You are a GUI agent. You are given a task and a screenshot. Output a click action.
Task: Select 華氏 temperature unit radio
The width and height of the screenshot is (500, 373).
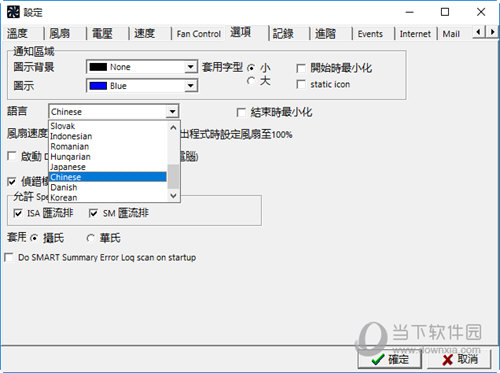90,238
